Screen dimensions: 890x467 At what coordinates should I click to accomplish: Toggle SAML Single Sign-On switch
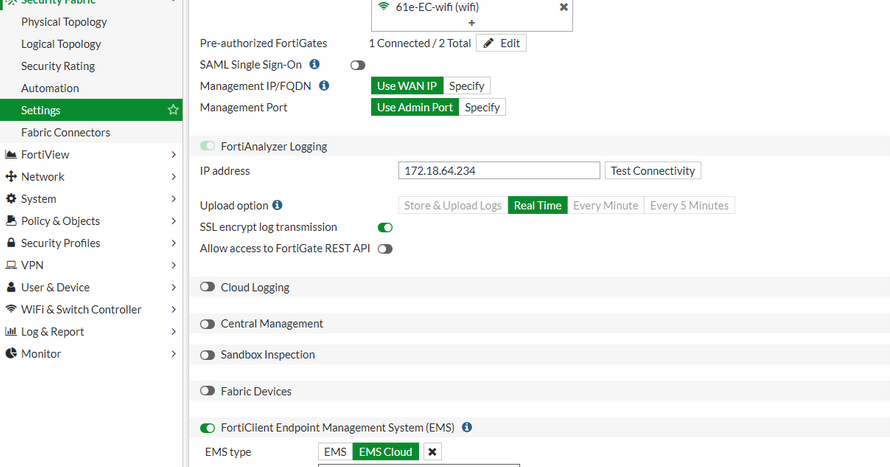tap(358, 65)
